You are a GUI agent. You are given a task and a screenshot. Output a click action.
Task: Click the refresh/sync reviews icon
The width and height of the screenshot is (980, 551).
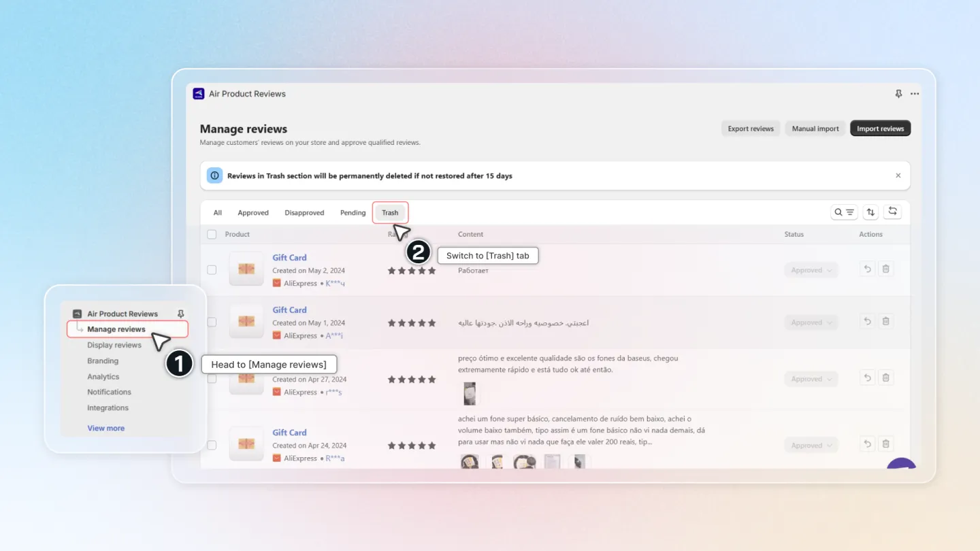893,212
